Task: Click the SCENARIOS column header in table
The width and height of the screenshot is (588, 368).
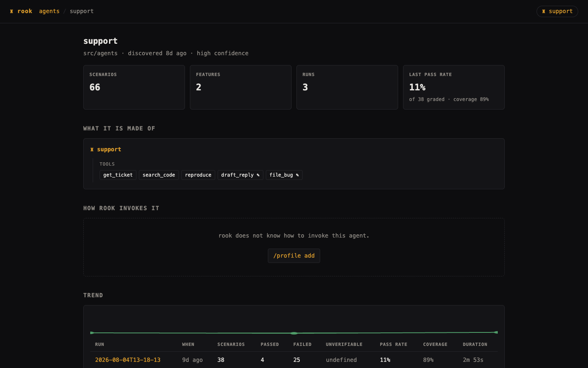Action: tap(231, 344)
